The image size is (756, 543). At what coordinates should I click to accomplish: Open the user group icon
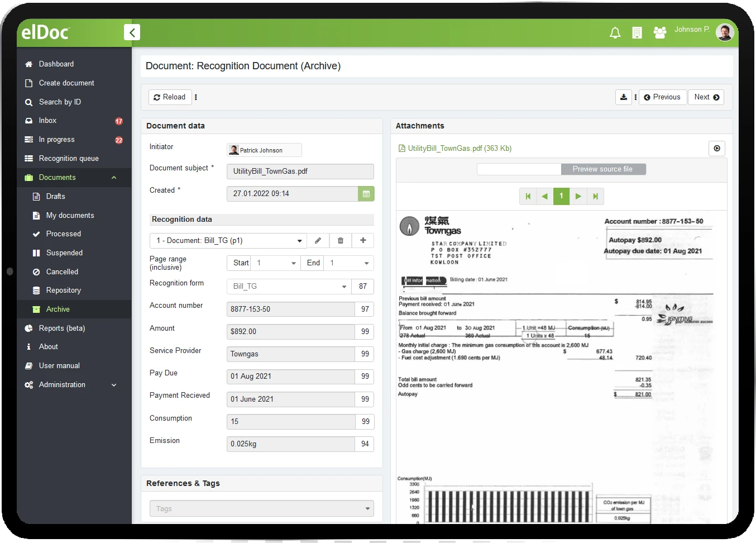coord(660,33)
